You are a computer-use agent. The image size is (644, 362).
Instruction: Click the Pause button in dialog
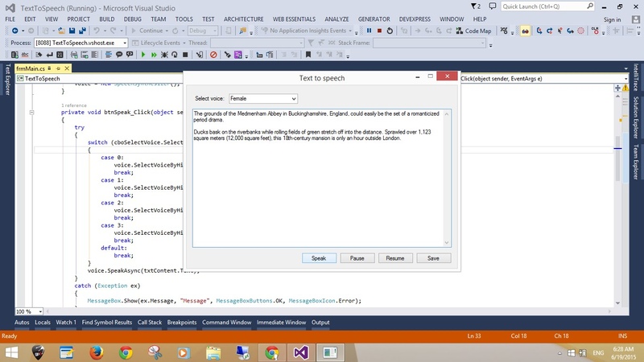357,258
